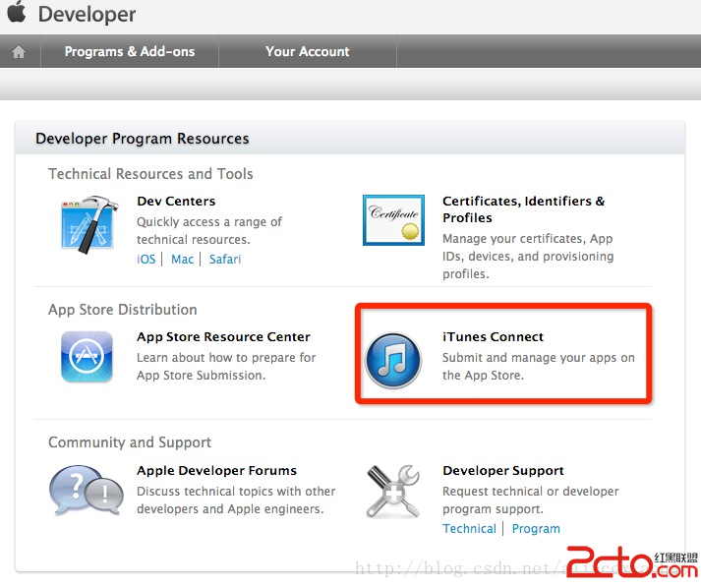Screen dimensions: 701x588
Task: Open the Mac dev center link
Action: (183, 260)
